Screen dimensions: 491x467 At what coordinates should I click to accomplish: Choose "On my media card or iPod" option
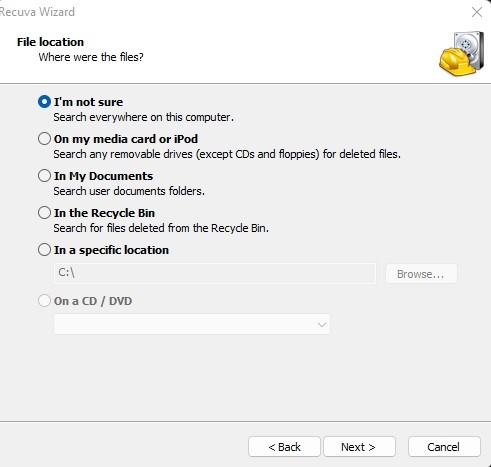(x=44, y=139)
